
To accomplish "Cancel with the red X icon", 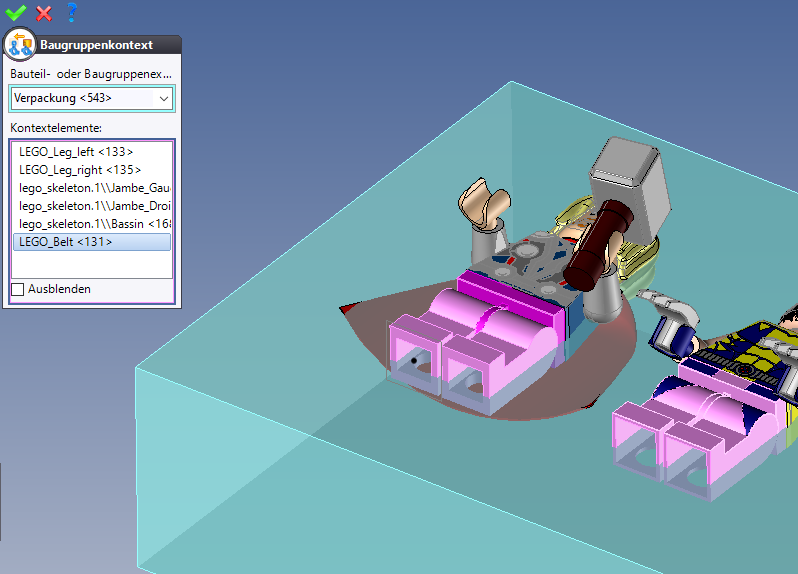I will click(x=44, y=13).
